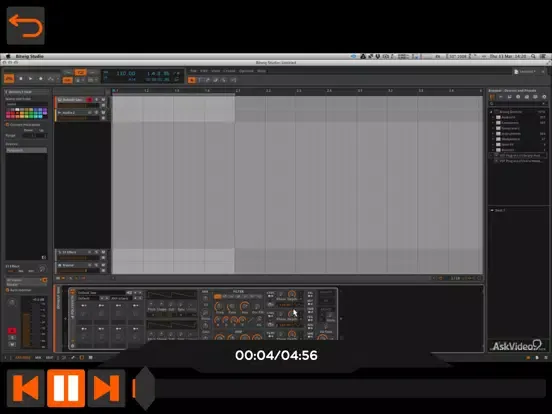The width and height of the screenshot is (552, 414).
Task: Go back with the orange return arrow
Action: coord(26,26)
